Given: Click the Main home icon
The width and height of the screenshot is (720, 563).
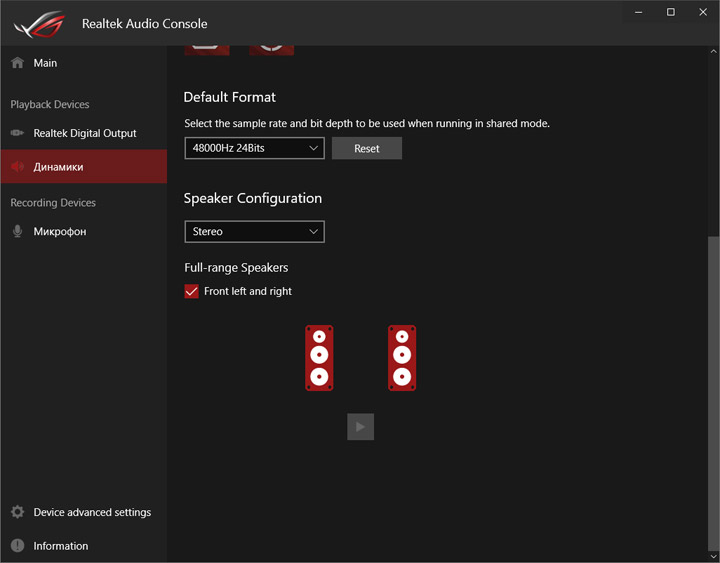Looking at the screenshot, I should (17, 63).
